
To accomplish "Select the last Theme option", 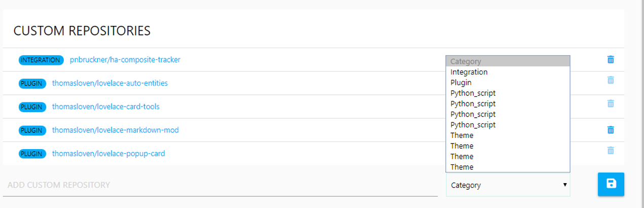I will pos(462,167).
